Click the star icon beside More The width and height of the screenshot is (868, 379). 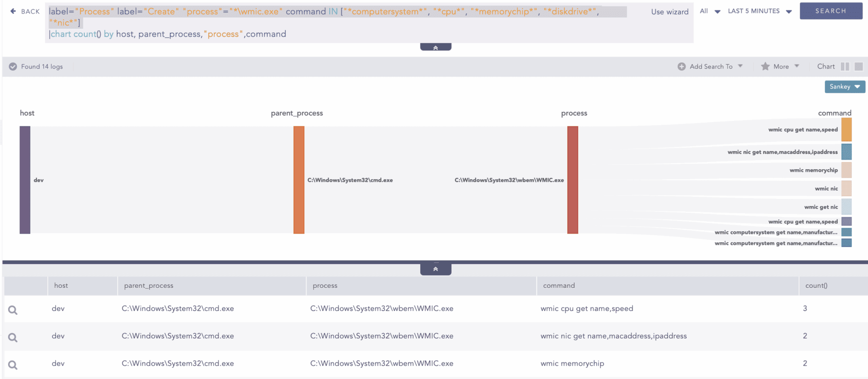pyautogui.click(x=765, y=67)
